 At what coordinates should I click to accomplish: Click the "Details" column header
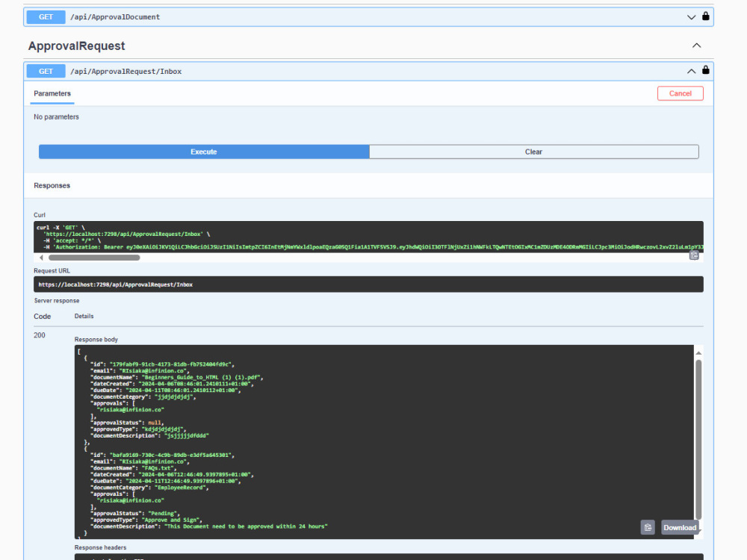[x=84, y=316]
